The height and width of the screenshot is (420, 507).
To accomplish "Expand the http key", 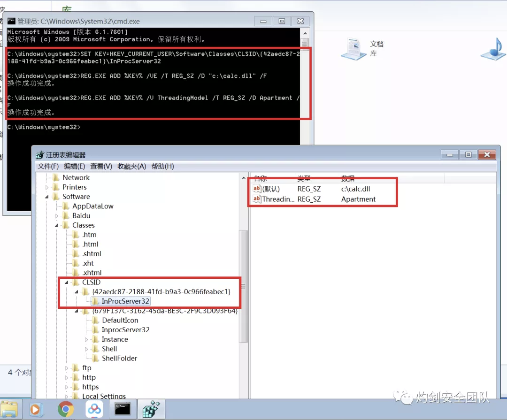I will click(67, 377).
